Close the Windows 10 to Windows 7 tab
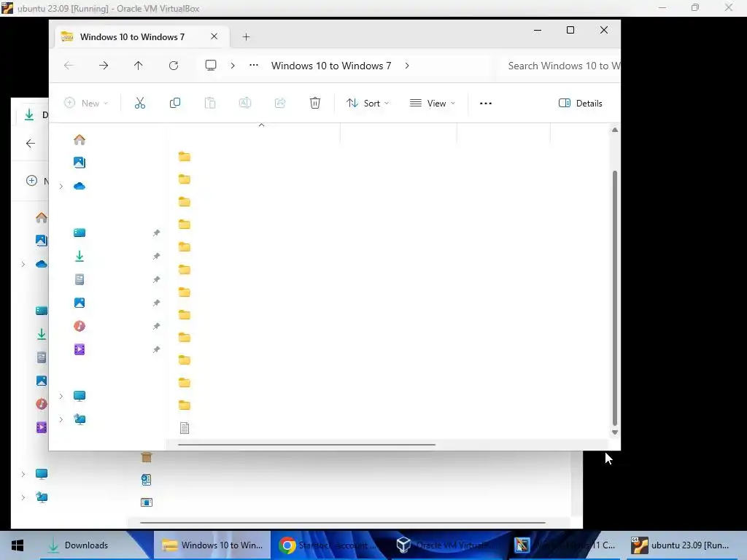Image resolution: width=747 pixels, height=560 pixels. click(214, 36)
